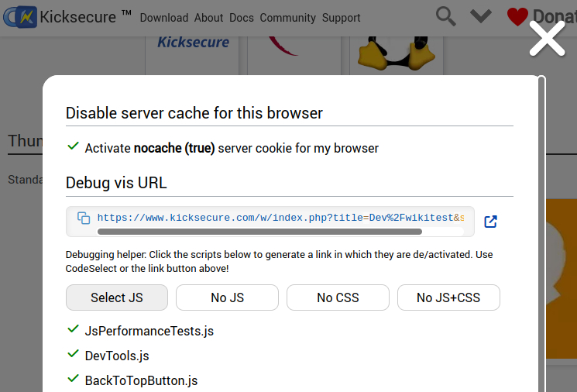Close the modal with the X icon
This screenshot has height=392, width=577.
548,39
